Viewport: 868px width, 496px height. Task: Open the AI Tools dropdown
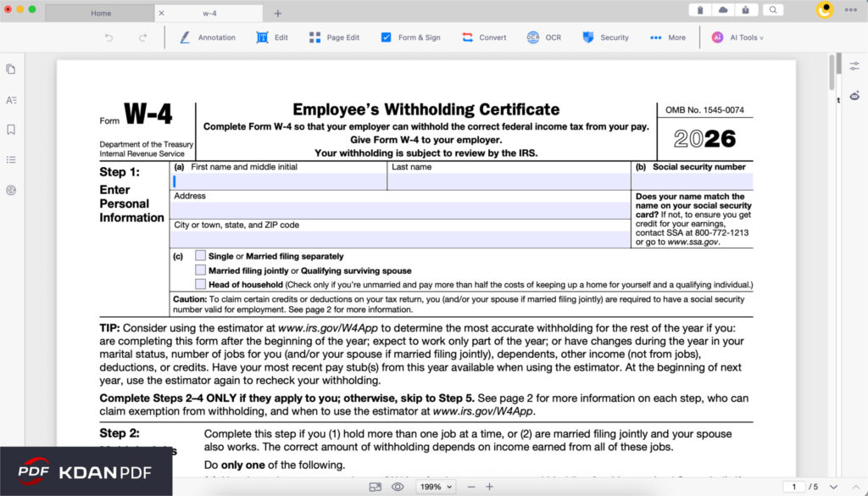737,37
